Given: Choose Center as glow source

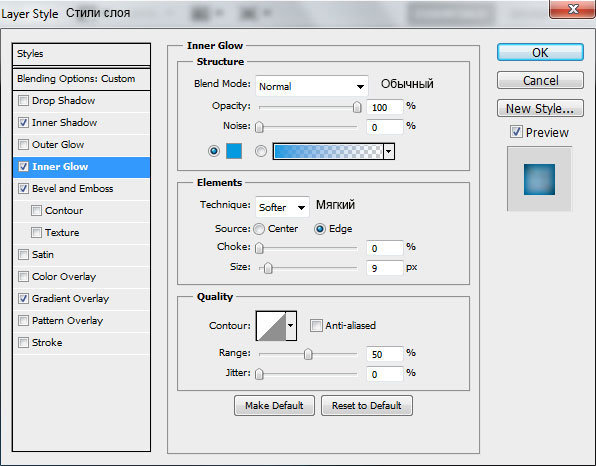Looking at the screenshot, I should [x=259, y=229].
